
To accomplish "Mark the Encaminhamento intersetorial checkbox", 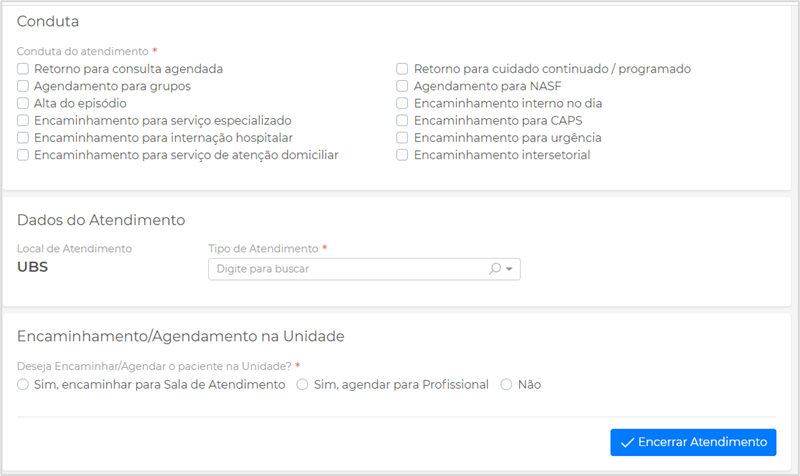I will 402,155.
